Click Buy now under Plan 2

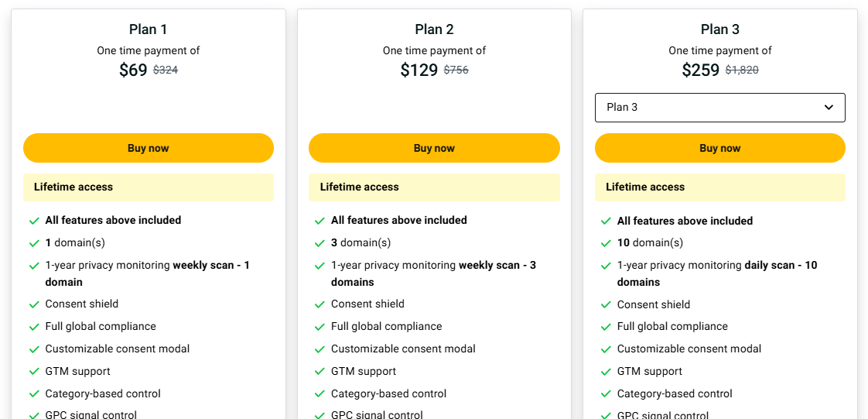pos(434,148)
